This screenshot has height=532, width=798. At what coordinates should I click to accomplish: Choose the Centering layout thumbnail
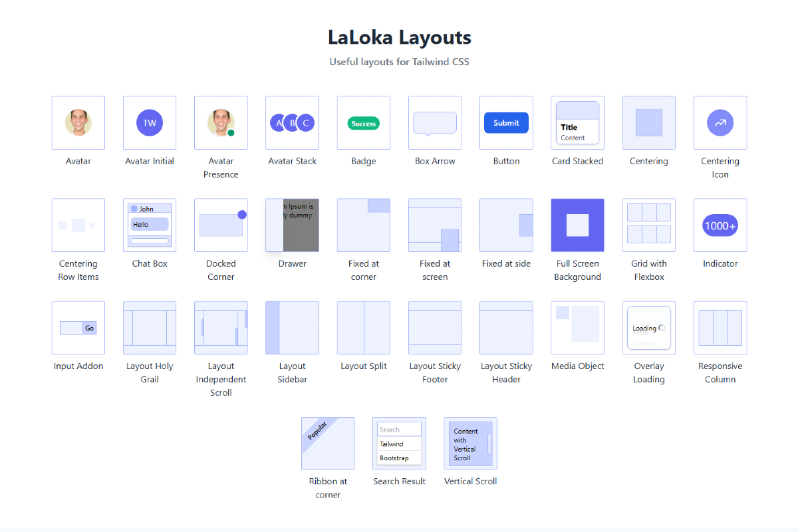pos(649,122)
